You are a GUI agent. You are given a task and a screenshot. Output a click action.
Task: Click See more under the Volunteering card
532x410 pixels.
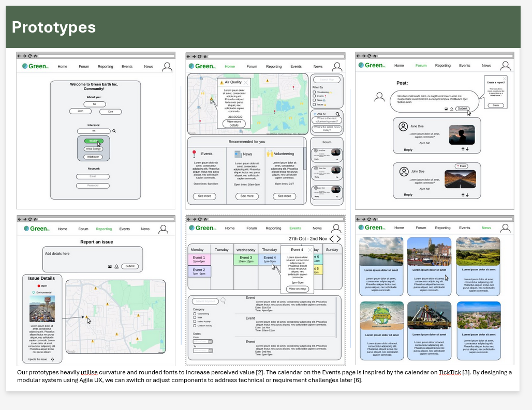click(284, 196)
